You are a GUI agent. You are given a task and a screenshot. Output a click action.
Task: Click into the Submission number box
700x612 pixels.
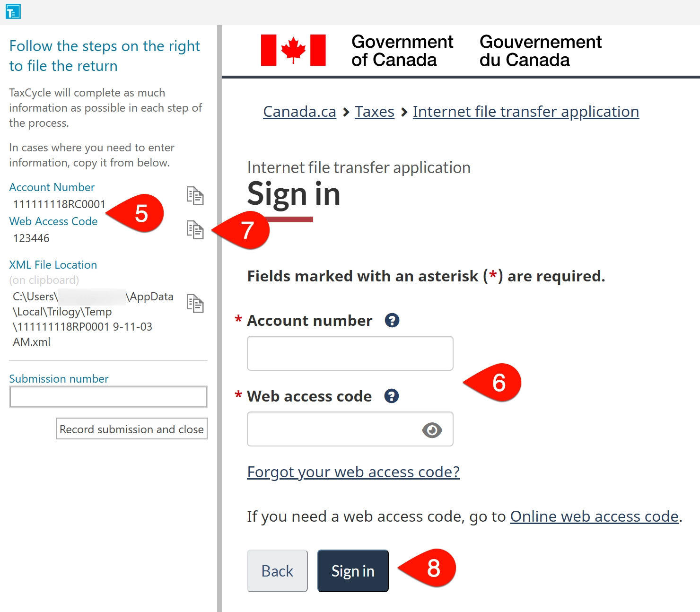pos(108,397)
